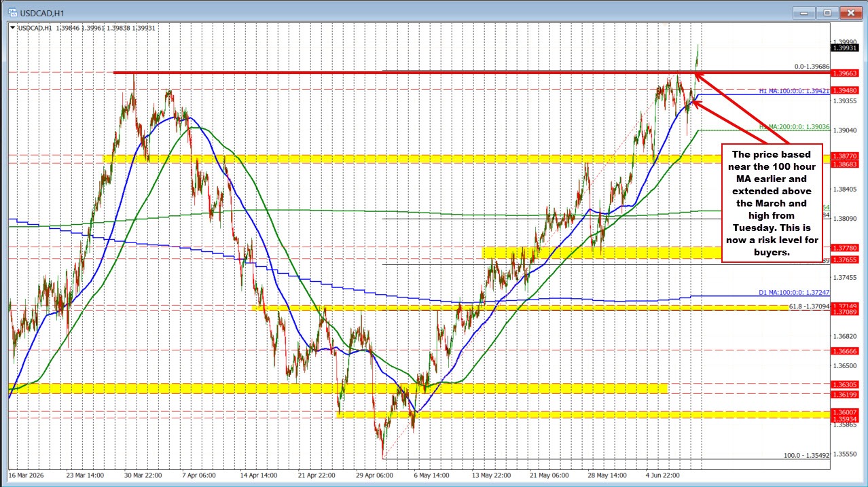
Task: Click Fibonacci label 0.0-1.39686
Action: pos(812,67)
